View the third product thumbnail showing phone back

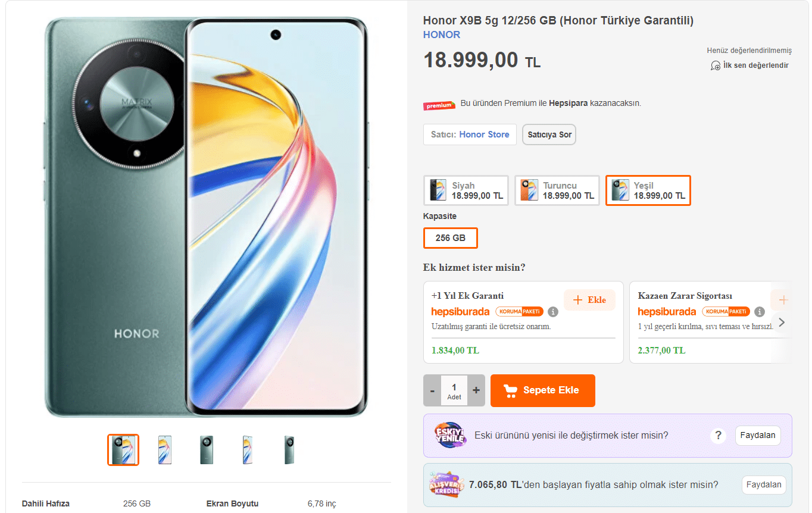pyautogui.click(x=207, y=450)
